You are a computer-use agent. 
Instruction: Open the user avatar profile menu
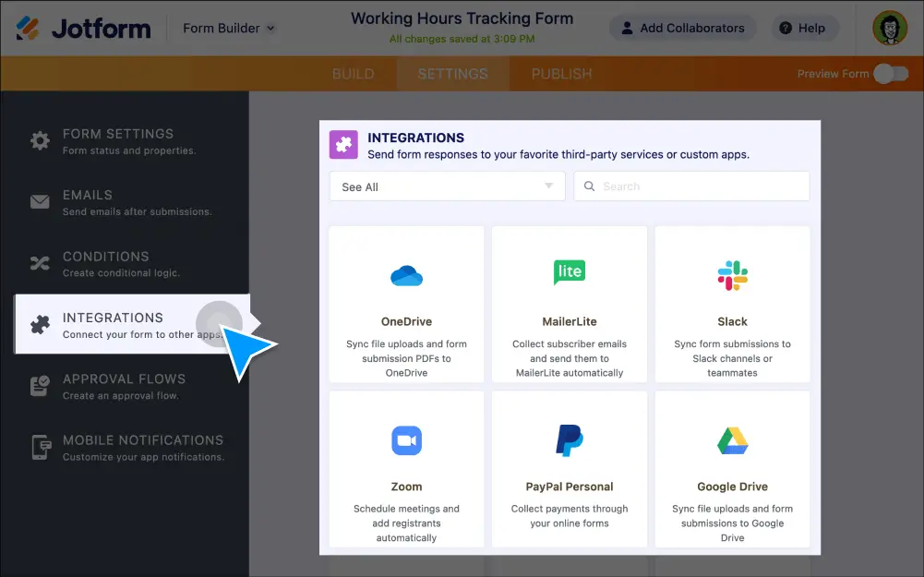click(890, 28)
